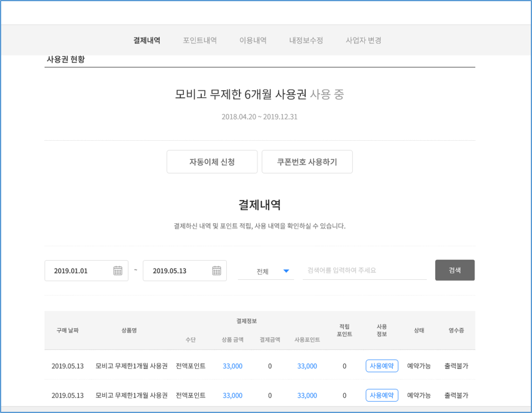Click the 쿠폰번호 사용하기 button
The width and height of the screenshot is (532, 413).
coord(307,162)
